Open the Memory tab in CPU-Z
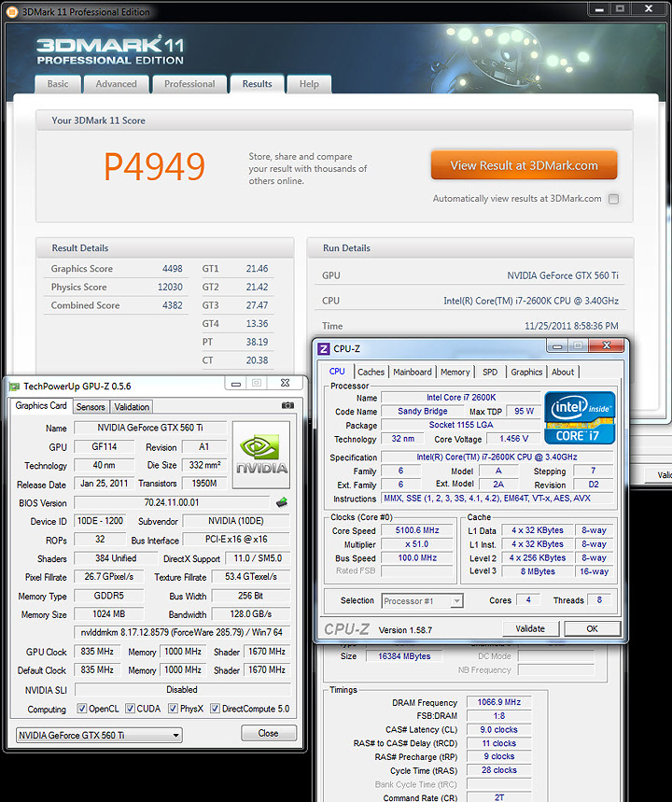 (455, 372)
